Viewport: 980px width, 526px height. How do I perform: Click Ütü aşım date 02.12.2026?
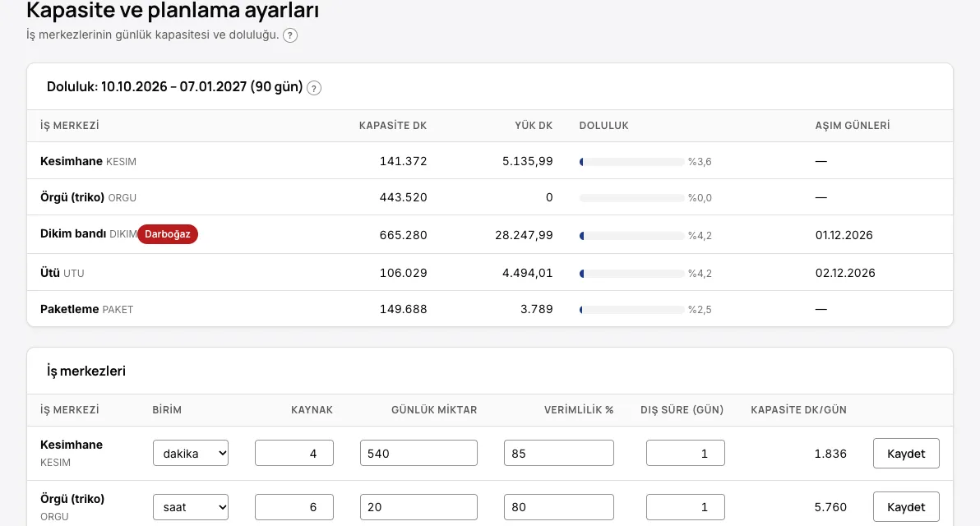pyautogui.click(x=845, y=273)
